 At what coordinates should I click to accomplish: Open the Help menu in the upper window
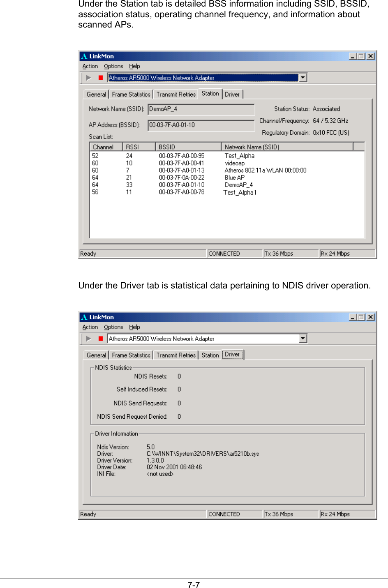click(134, 66)
